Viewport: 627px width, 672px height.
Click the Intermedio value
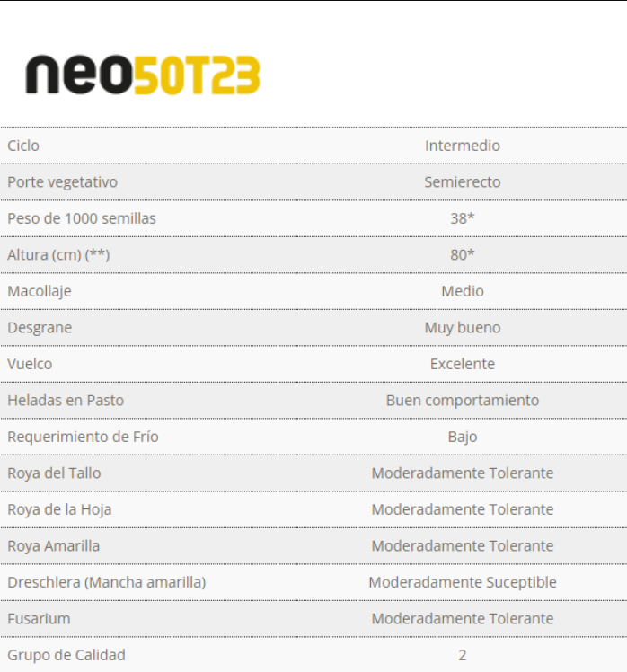coord(463,146)
